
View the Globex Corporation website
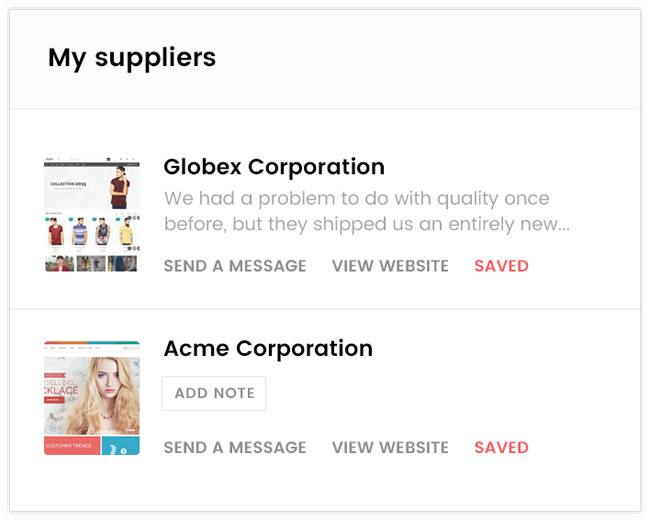coord(390,266)
